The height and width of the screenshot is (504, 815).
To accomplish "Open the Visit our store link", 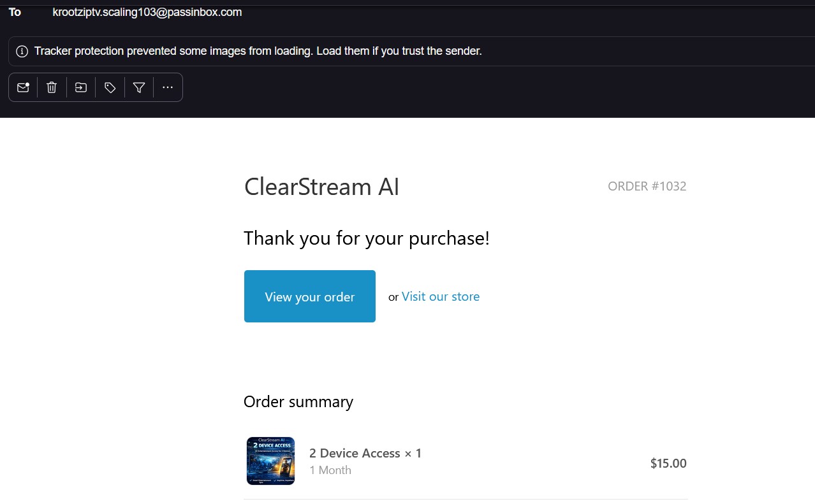I will click(x=440, y=296).
